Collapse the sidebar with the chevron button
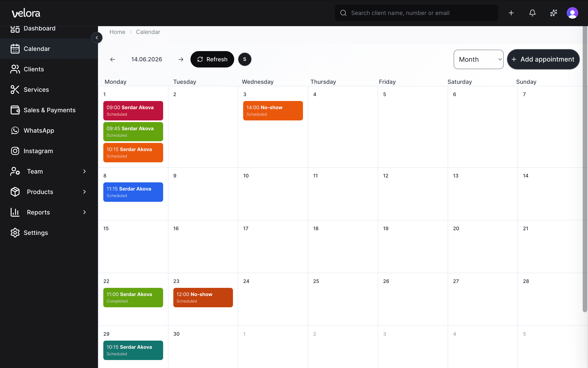The height and width of the screenshot is (368, 588). [x=97, y=38]
